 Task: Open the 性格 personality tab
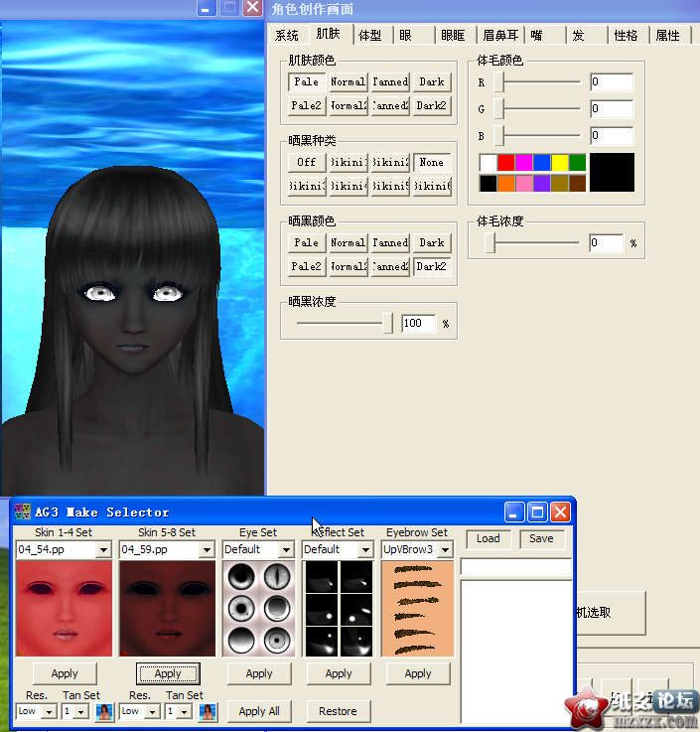click(x=626, y=35)
